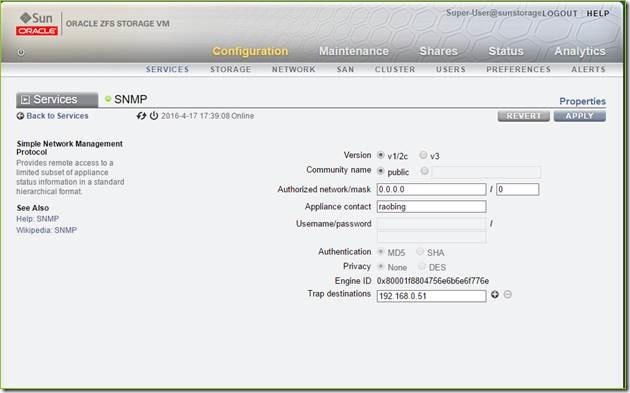Click the Super-User@sunstorage text
The image size is (630, 393).
(x=494, y=13)
